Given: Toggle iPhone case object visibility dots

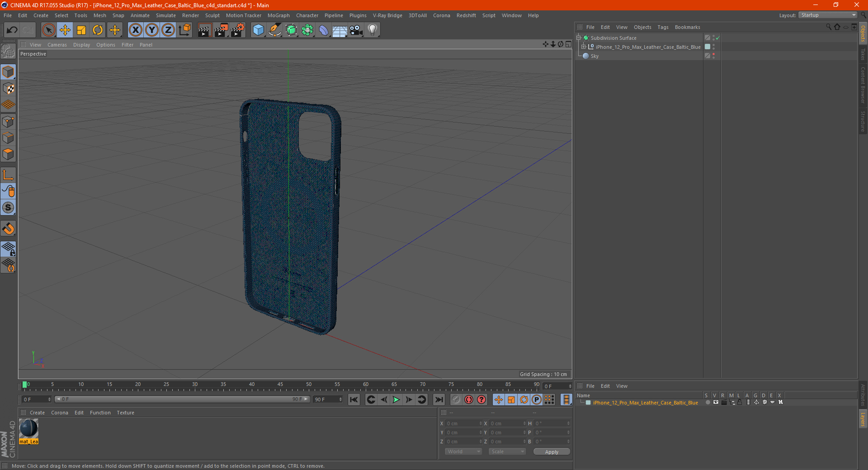Looking at the screenshot, I should pos(714,47).
